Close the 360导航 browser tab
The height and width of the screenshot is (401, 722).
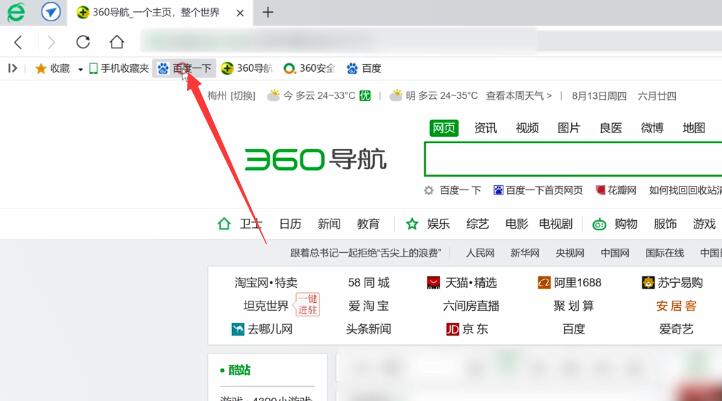click(240, 13)
